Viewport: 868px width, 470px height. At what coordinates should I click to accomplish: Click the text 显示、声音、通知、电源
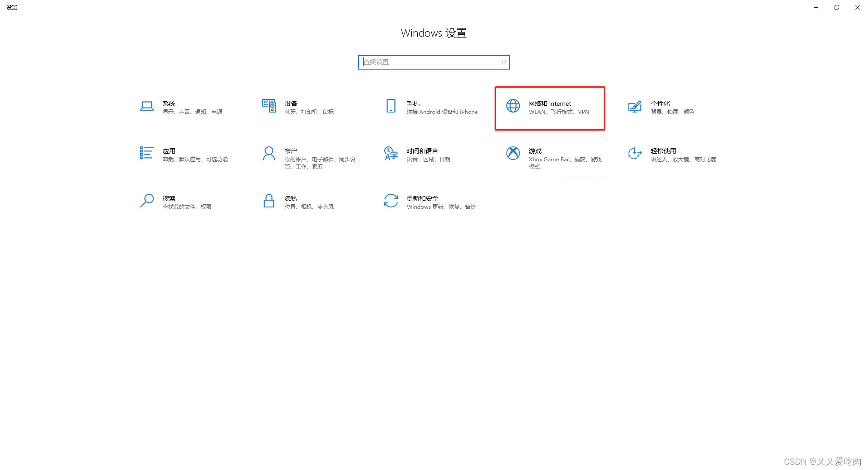(x=193, y=112)
